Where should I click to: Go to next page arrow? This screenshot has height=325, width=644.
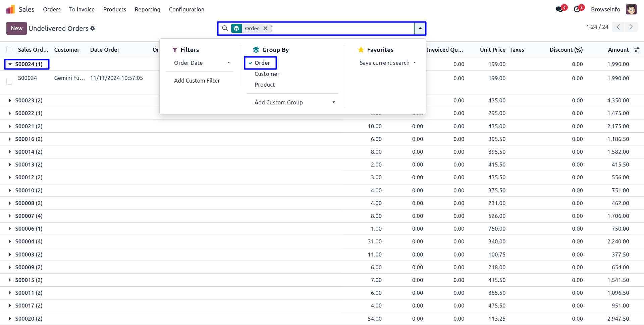point(631,27)
